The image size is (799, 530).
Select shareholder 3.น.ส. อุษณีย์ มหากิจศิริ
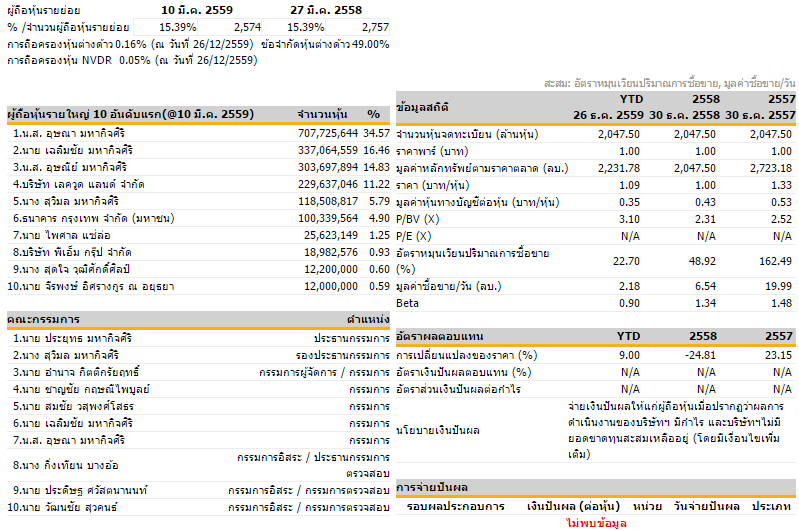click(70, 167)
